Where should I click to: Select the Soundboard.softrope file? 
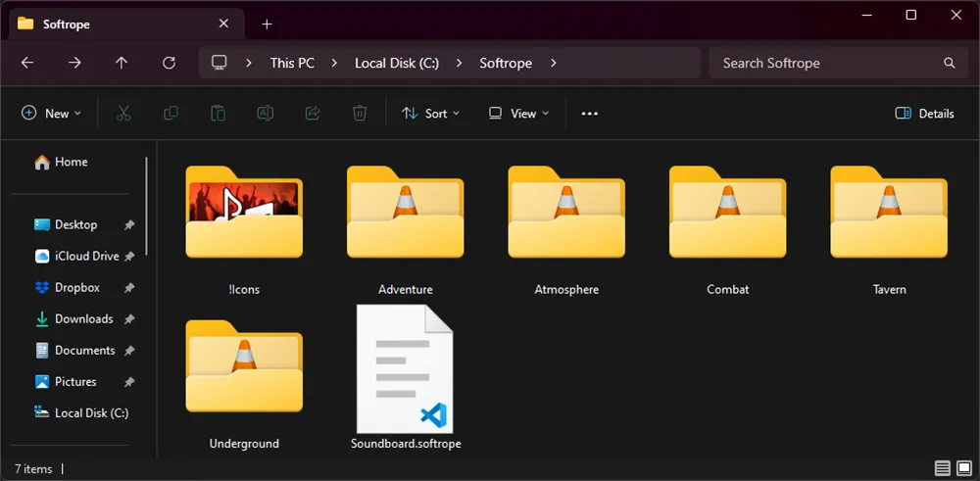[x=406, y=377]
